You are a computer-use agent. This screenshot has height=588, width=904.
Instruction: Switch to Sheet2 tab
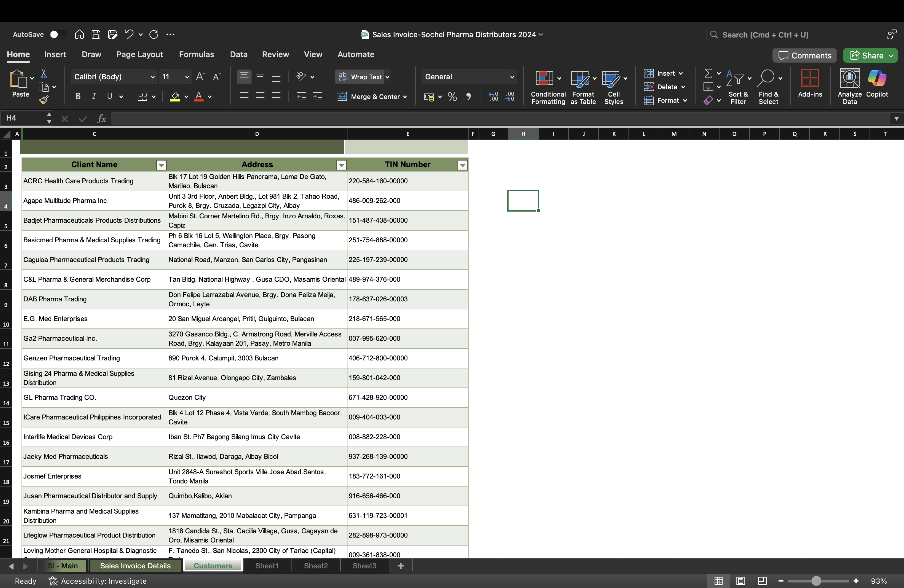point(316,566)
